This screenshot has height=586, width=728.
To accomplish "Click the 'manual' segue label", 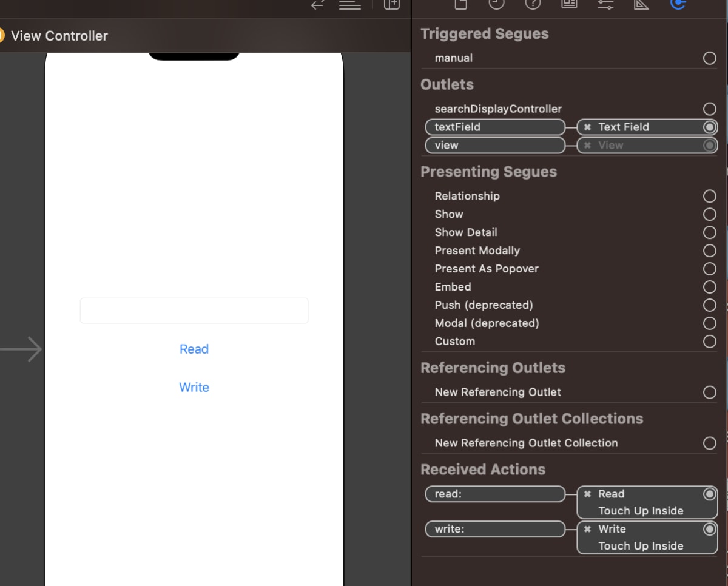I will click(x=454, y=58).
